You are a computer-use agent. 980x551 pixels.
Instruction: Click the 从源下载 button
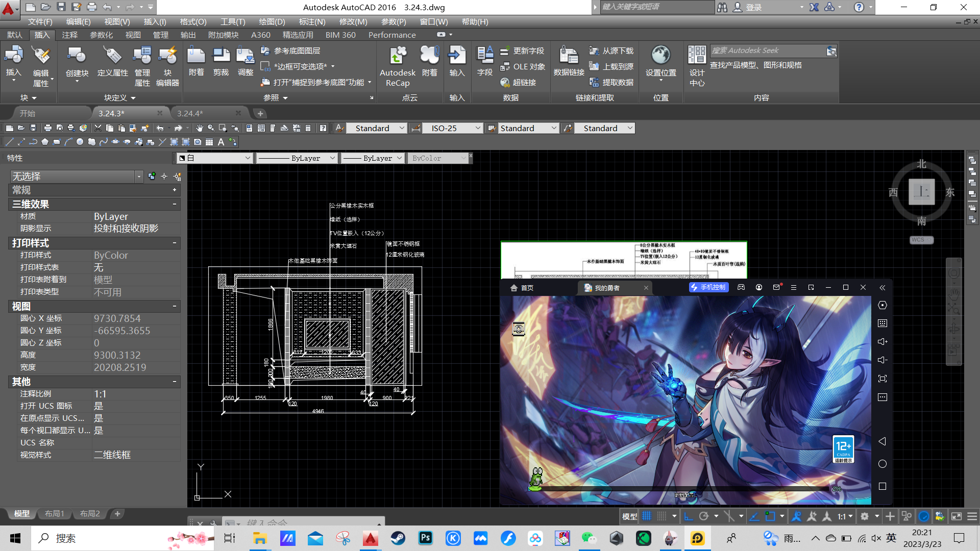tap(611, 51)
